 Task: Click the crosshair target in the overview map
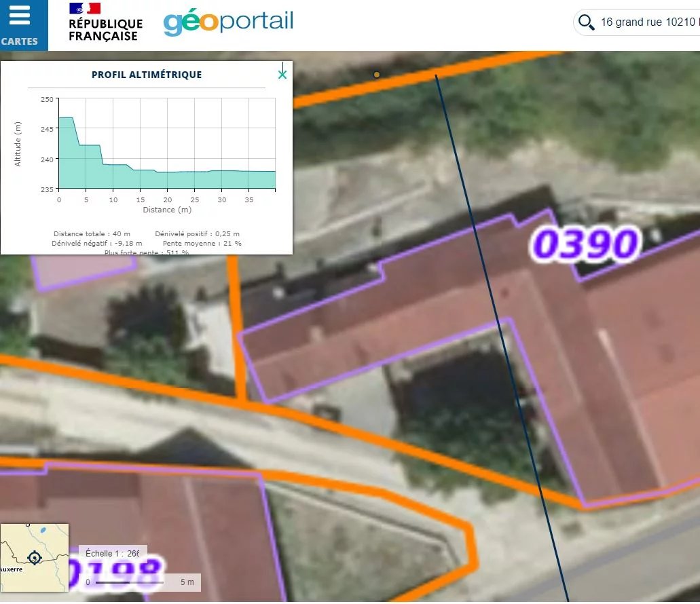point(34,558)
